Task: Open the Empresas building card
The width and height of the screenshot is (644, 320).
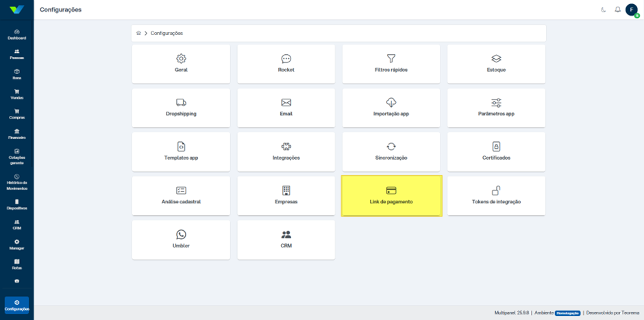Action: 286,195
